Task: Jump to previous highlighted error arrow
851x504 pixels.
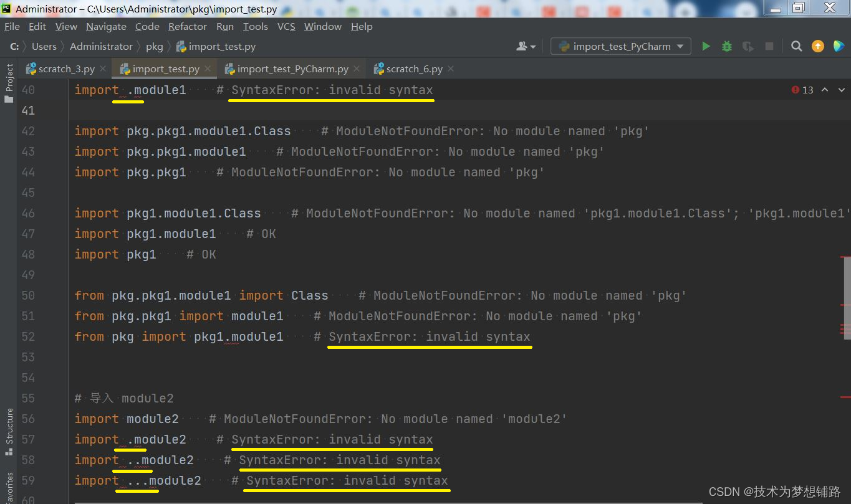Action: [x=825, y=90]
